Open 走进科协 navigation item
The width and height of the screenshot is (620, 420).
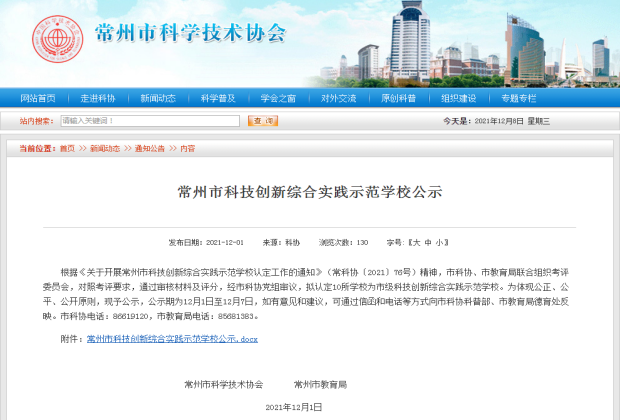tap(98, 98)
